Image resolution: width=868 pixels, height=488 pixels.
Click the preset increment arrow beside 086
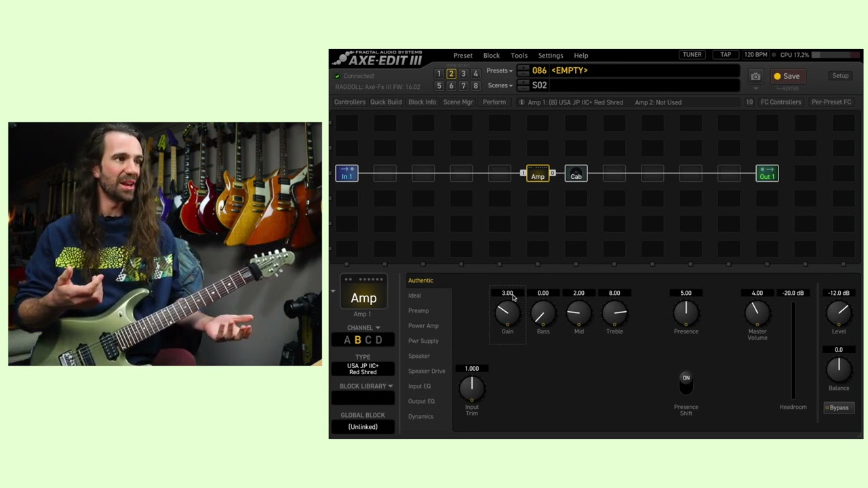[523, 68]
